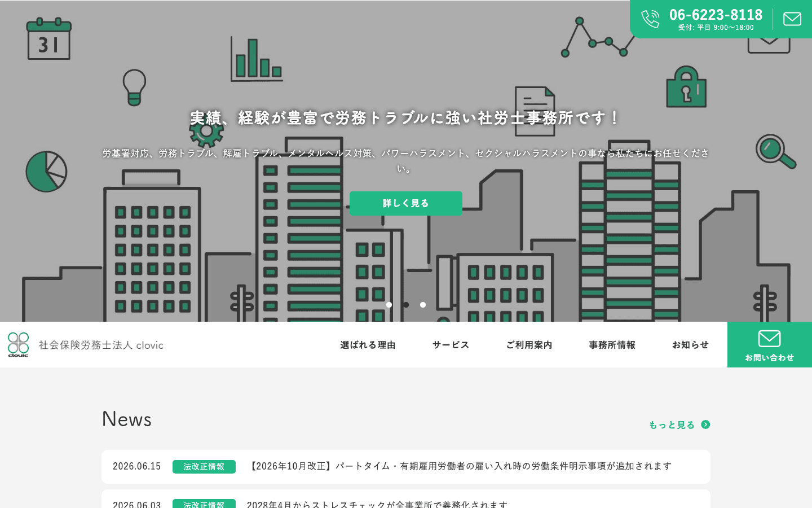Image resolution: width=812 pixels, height=508 pixels.
Task: Click reception hours text 受付: 平日 9:00〜18:00
Action: tap(716, 27)
